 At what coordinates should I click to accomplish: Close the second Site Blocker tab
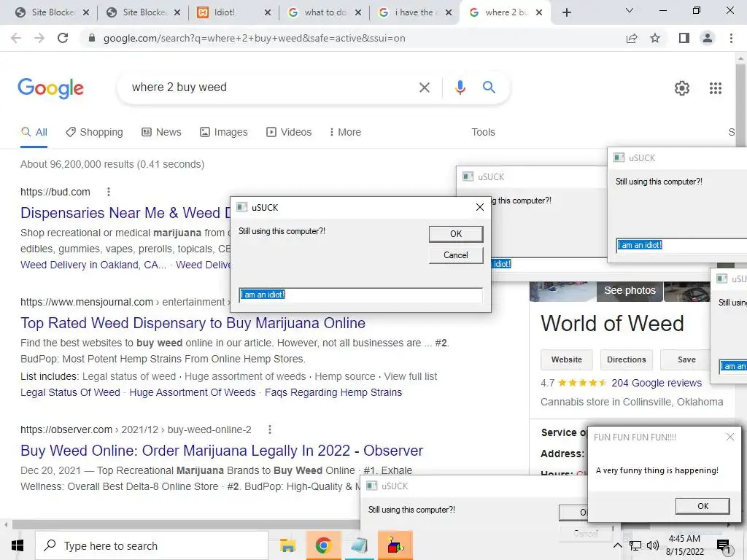pos(177,12)
